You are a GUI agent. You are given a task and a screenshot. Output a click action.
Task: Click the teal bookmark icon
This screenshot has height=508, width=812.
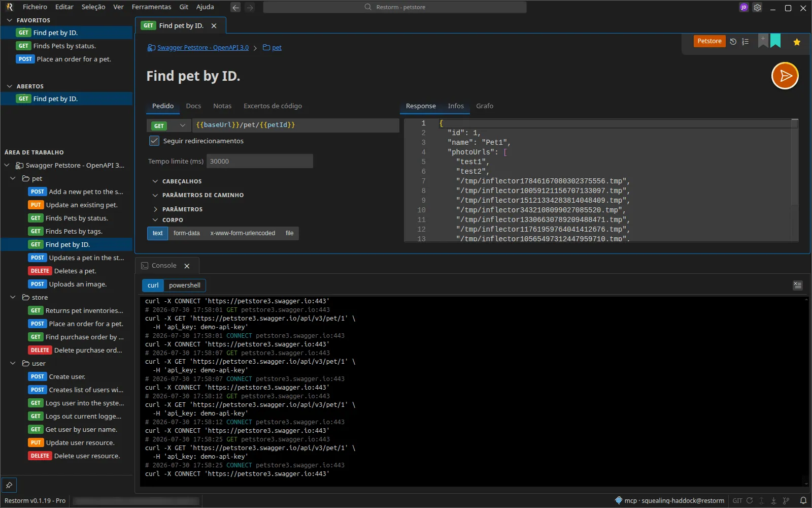(x=775, y=41)
